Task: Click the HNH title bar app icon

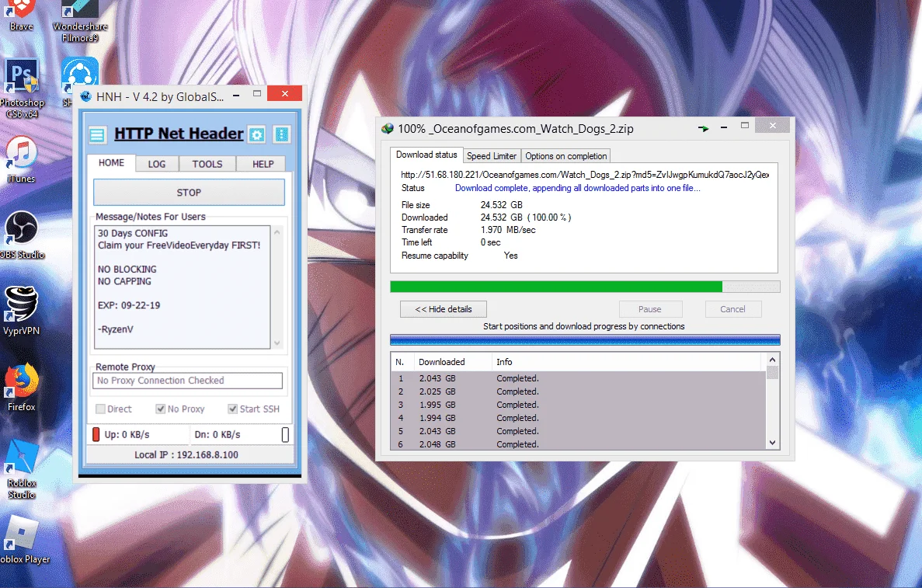Action: [x=86, y=96]
